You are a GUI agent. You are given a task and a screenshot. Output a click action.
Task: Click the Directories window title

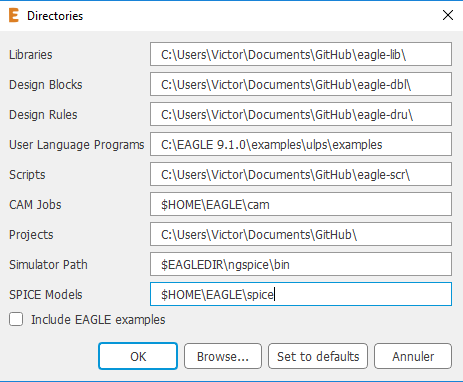coord(55,16)
